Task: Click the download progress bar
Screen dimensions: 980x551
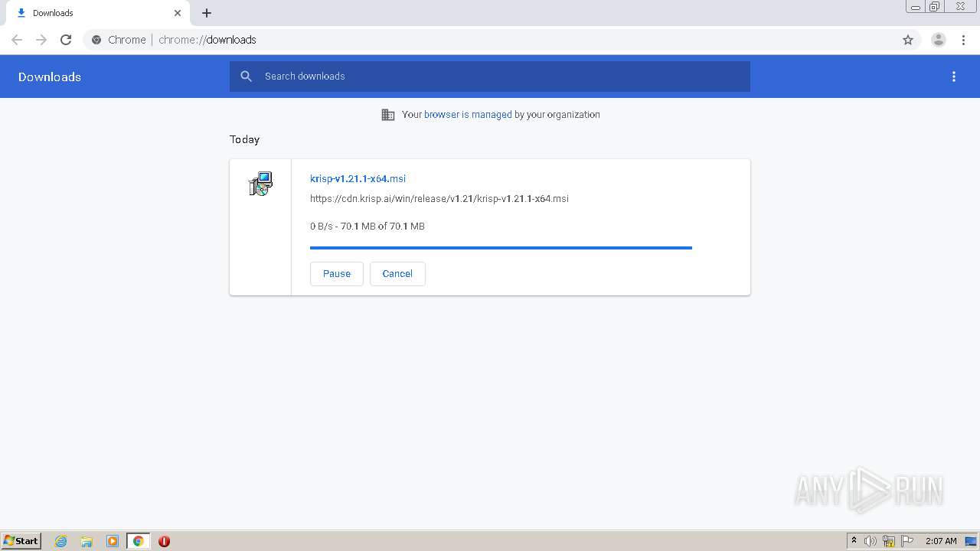Action: click(501, 248)
